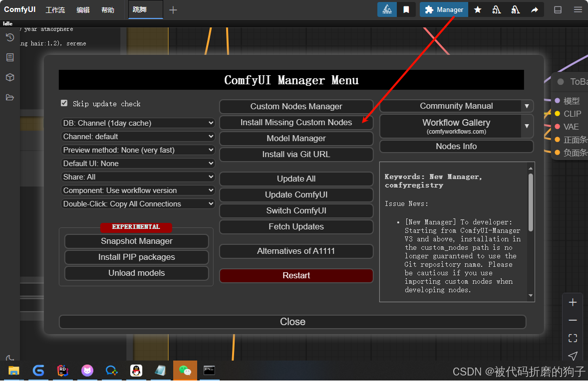Viewport: 588px width, 382px height.
Task: Open the terminal console taskbar icon
Action: coord(209,371)
